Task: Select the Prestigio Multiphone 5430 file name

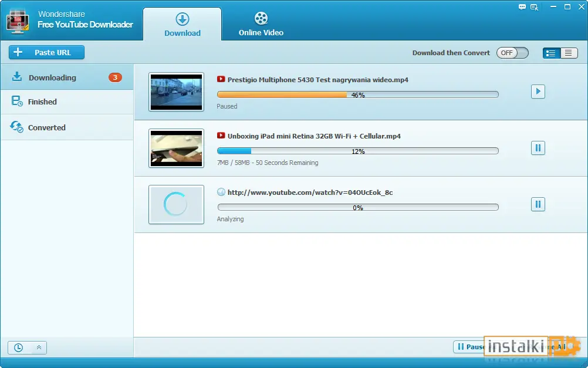Action: pyautogui.click(x=318, y=79)
